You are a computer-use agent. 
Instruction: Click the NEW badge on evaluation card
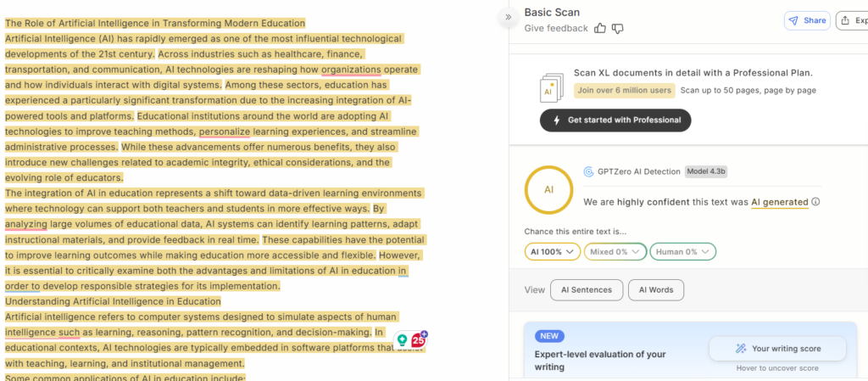coord(549,336)
